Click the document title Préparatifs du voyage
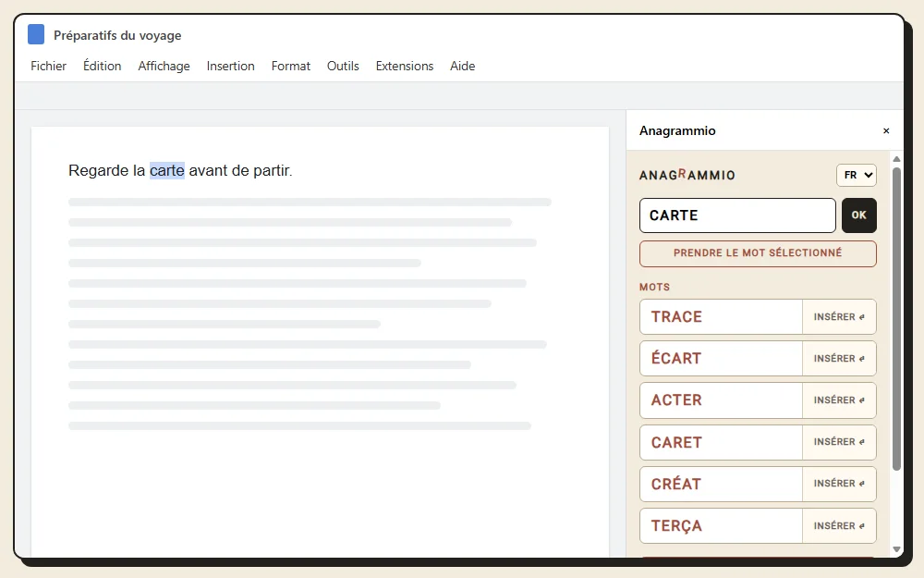 (x=117, y=35)
